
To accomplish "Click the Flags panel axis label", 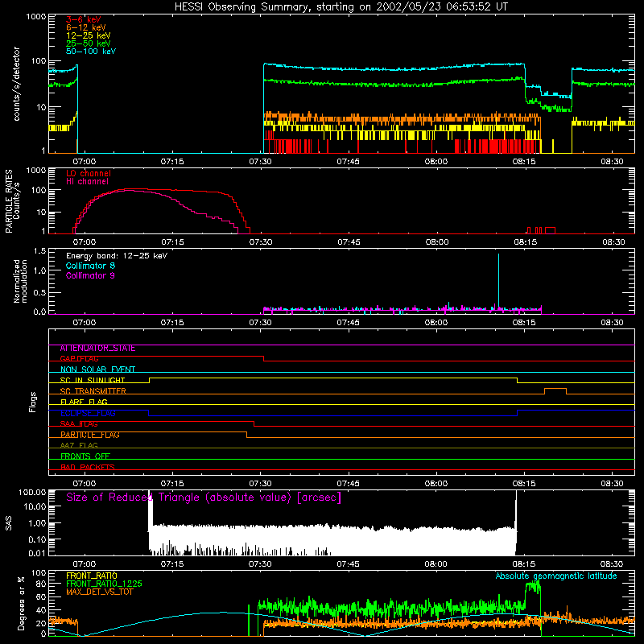I will tap(33, 402).
